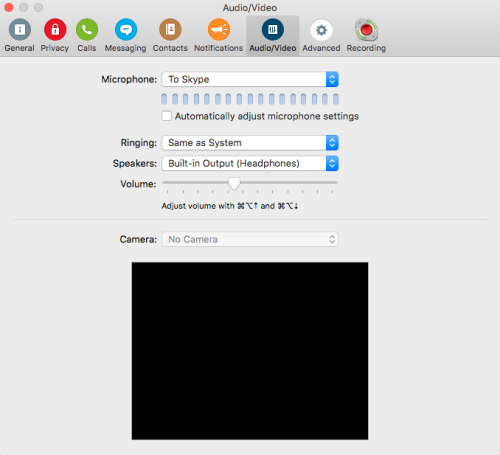The image size is (500, 455).
Task: Click the black camera preview area
Action: (250, 351)
